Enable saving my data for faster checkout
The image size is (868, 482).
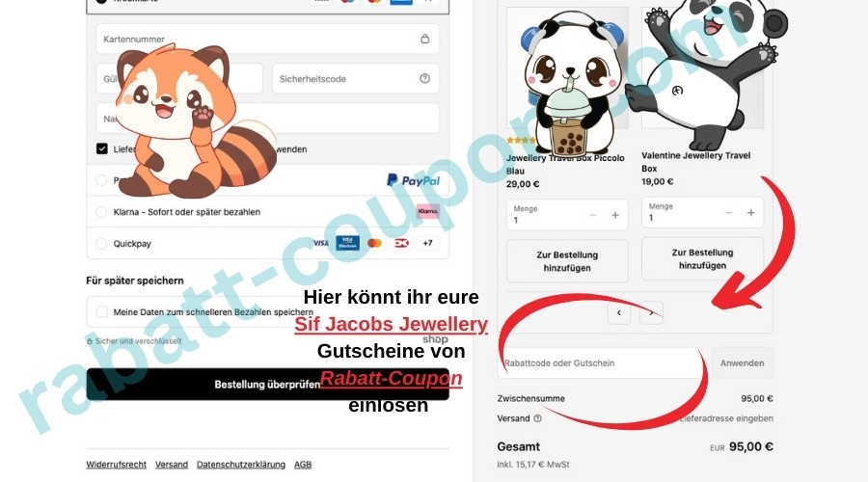tap(102, 312)
